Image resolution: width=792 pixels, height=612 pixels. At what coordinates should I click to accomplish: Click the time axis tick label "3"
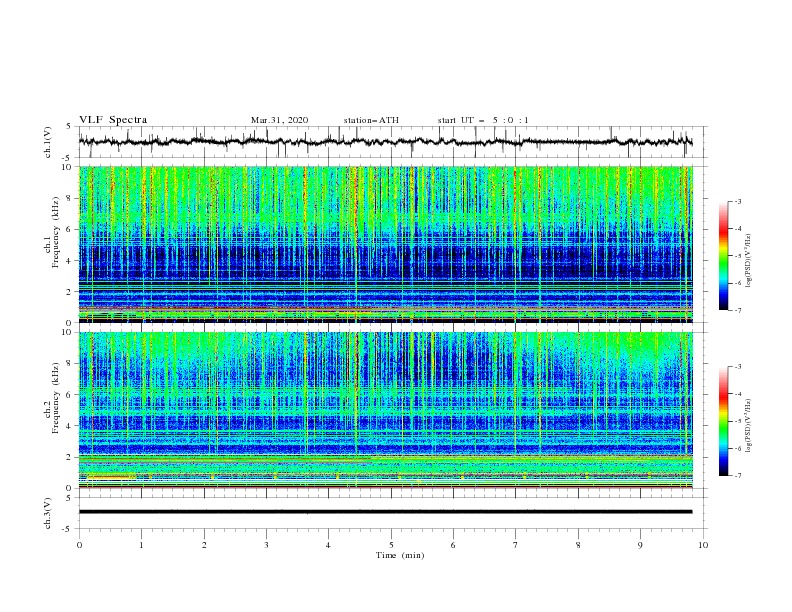pyautogui.click(x=266, y=545)
